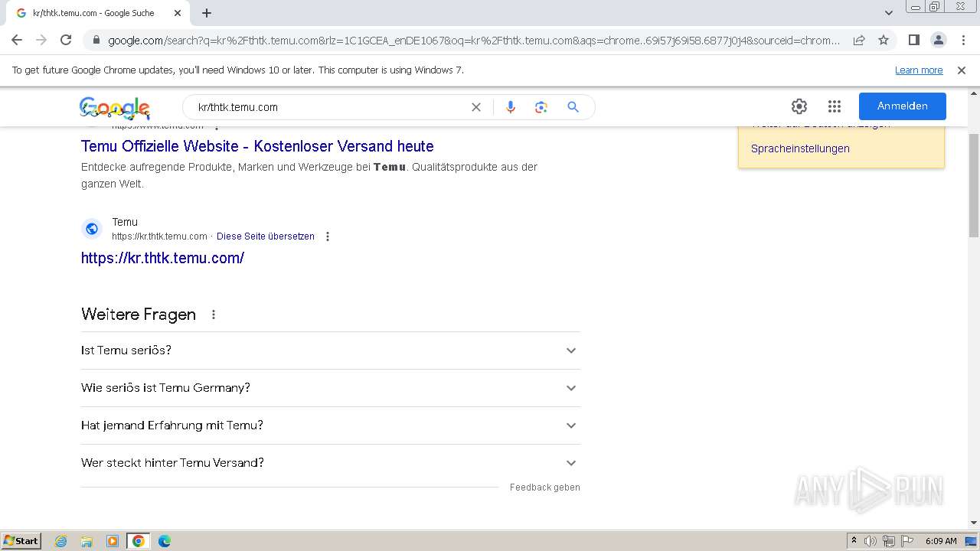
Task: Expand question 'Ist Temu seriös?'
Action: coord(331,350)
